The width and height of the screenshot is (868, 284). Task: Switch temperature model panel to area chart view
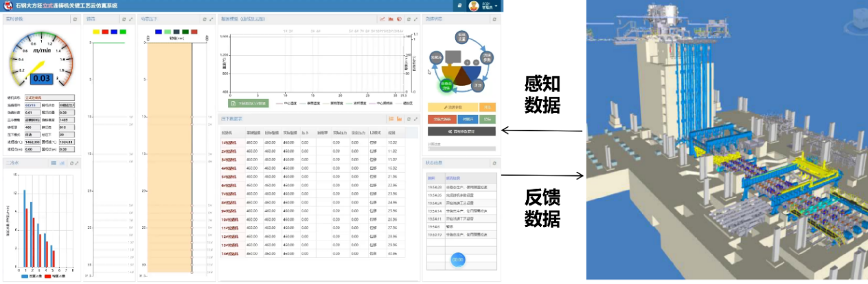(x=391, y=19)
